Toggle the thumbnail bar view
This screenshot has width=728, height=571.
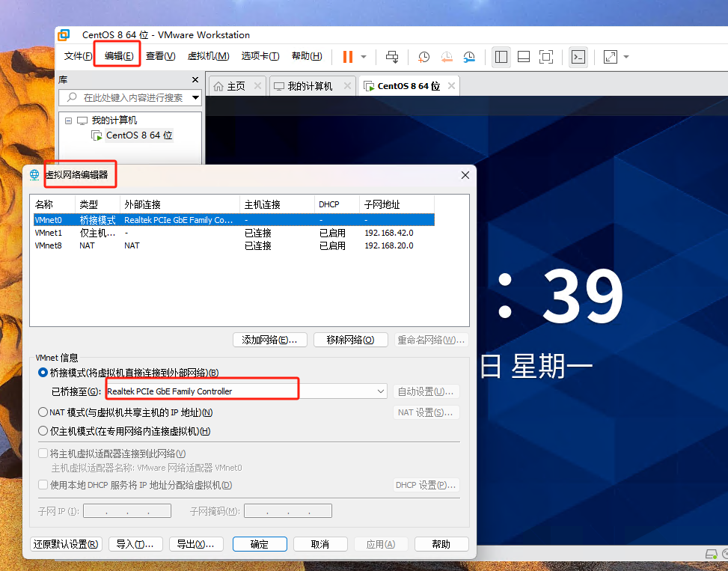point(524,57)
